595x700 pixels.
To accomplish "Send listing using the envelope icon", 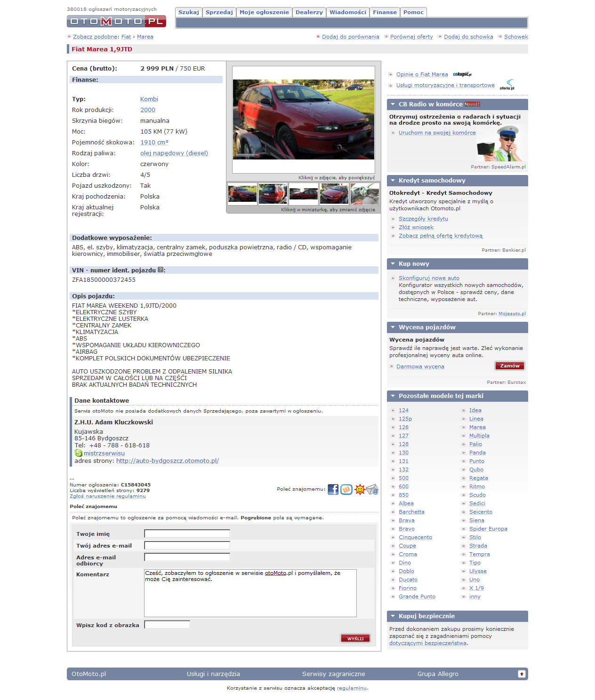I will point(372,489).
